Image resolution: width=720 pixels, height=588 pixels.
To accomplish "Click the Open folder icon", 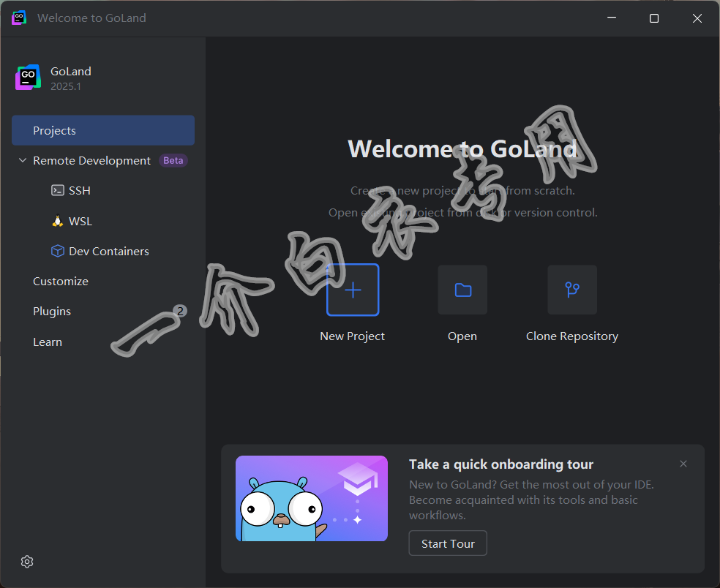I will 462,290.
